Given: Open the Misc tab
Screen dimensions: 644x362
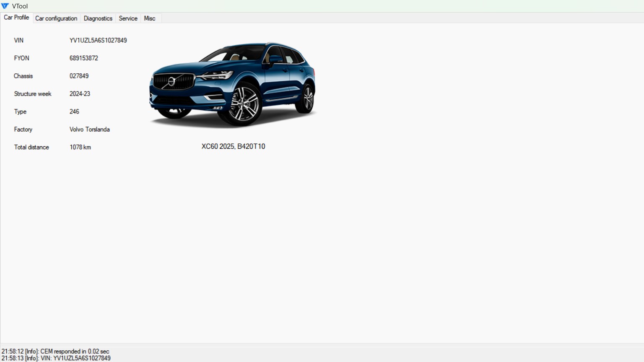Looking at the screenshot, I should tap(150, 18).
